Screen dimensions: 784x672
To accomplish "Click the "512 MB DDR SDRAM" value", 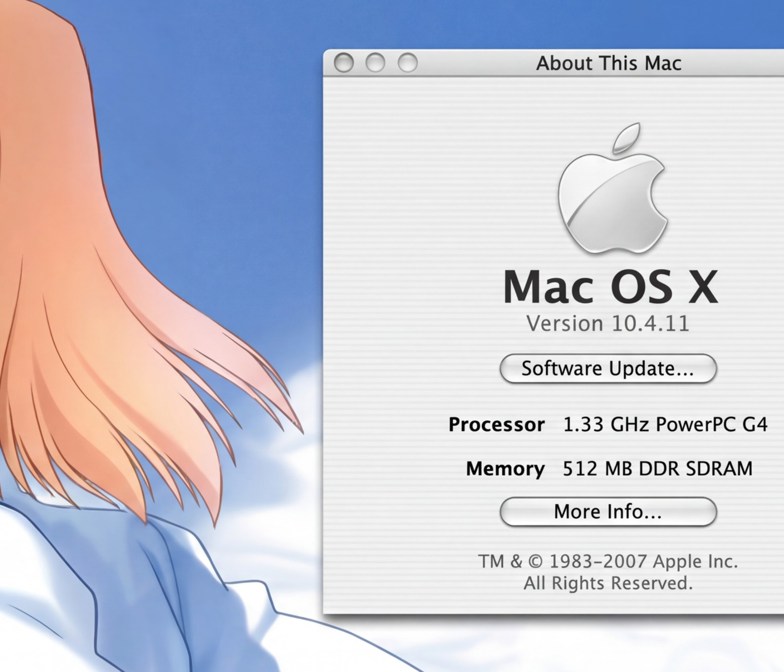I will pos(658,469).
